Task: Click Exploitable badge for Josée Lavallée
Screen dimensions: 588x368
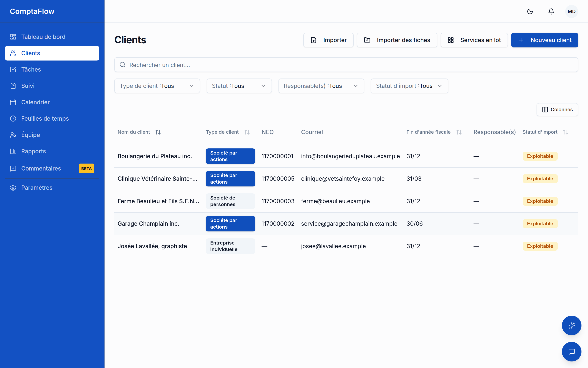Action: [x=540, y=246]
